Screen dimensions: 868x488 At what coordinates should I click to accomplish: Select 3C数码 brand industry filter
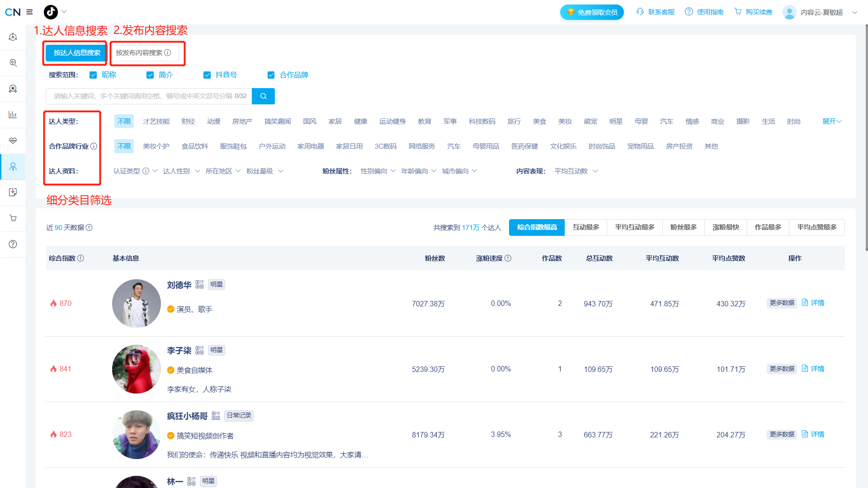tap(385, 146)
